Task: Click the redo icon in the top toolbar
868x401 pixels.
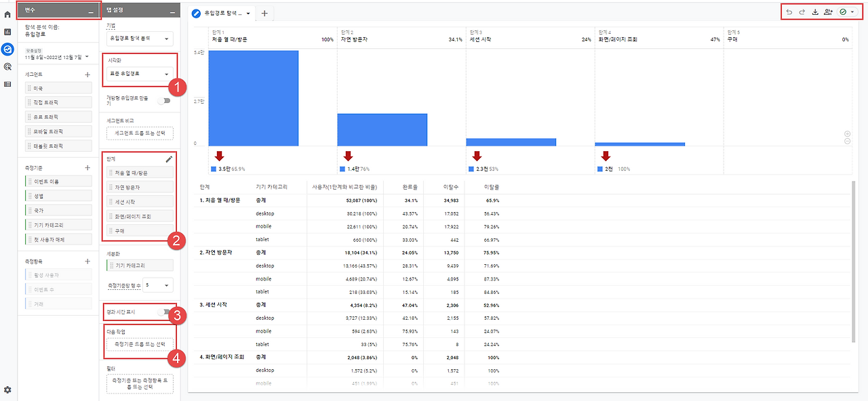Action: click(802, 12)
